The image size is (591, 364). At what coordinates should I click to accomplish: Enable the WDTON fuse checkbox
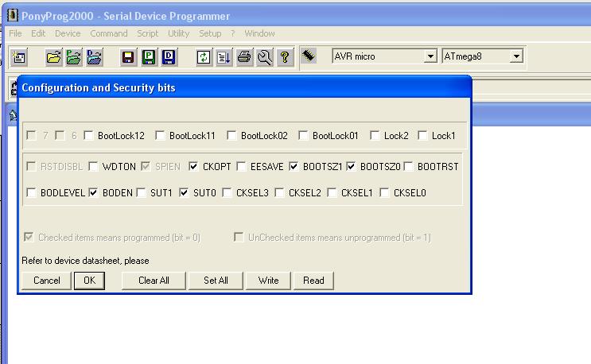tap(93, 166)
